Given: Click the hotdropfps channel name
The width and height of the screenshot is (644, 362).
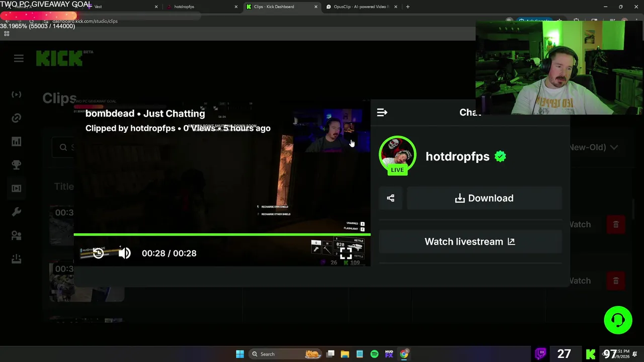Looking at the screenshot, I should (457, 156).
